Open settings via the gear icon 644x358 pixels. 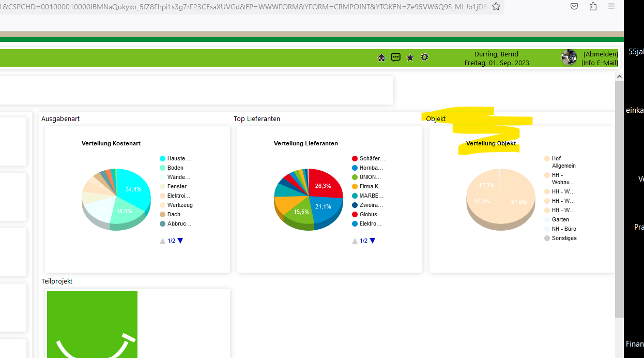424,57
